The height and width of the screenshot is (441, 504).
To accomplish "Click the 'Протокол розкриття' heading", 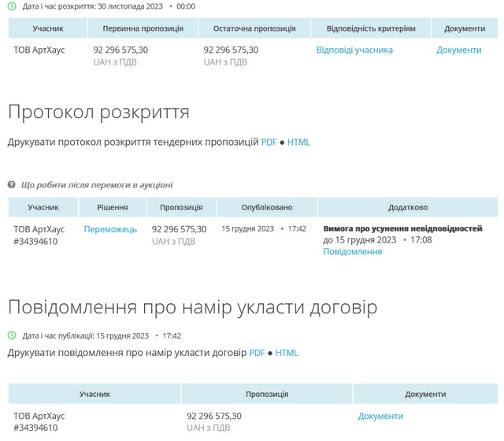I will coord(98,112).
